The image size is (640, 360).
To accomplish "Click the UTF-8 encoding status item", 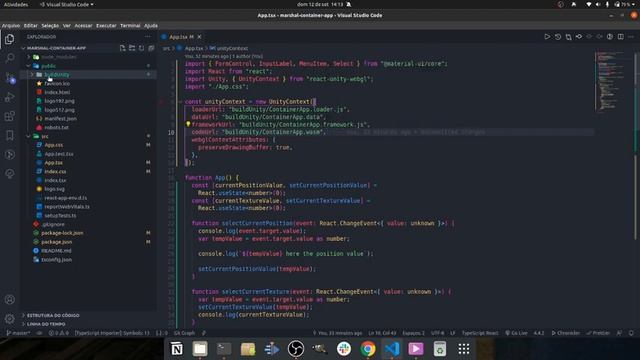I will coord(437,333).
